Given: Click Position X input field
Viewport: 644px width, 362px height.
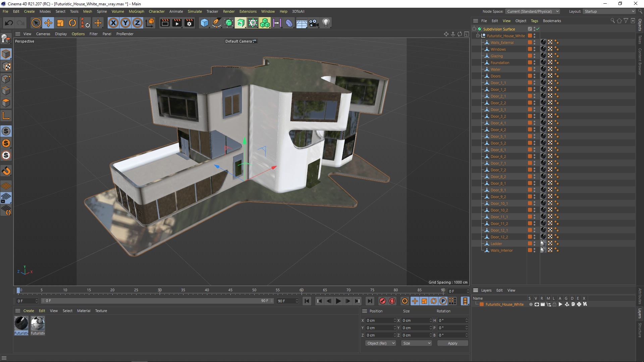Looking at the screenshot, I should click(x=381, y=320).
